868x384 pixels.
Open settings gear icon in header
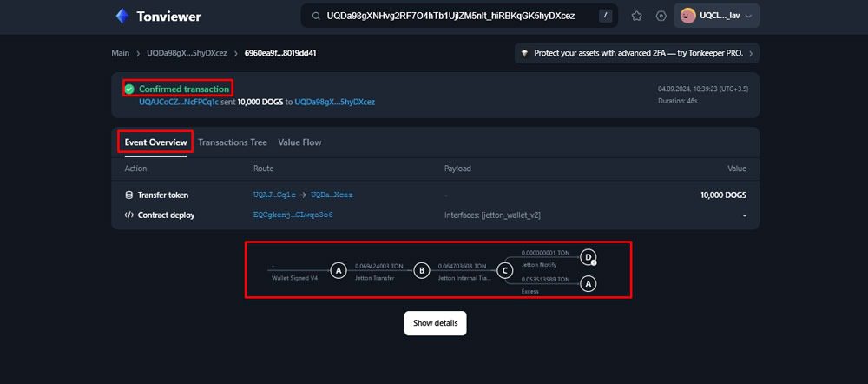click(x=661, y=16)
